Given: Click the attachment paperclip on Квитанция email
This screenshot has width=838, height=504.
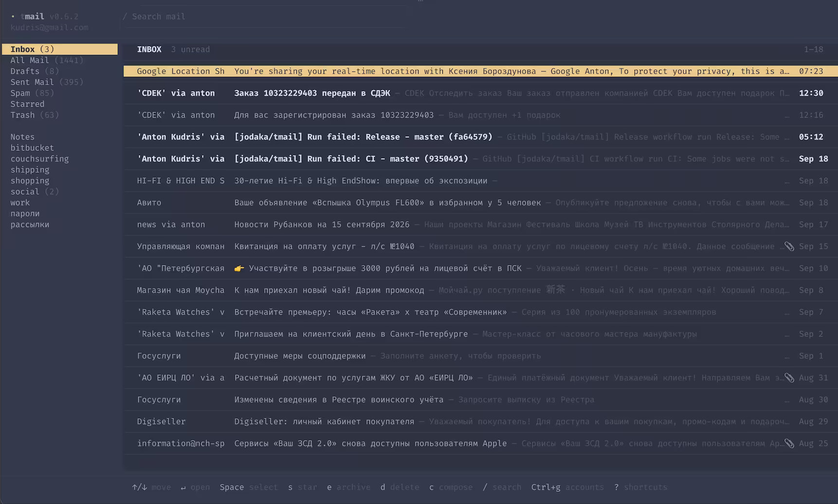Looking at the screenshot, I should (789, 247).
